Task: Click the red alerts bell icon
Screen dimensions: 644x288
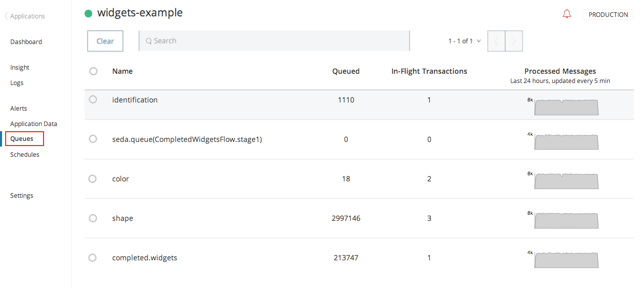Action: pos(567,14)
